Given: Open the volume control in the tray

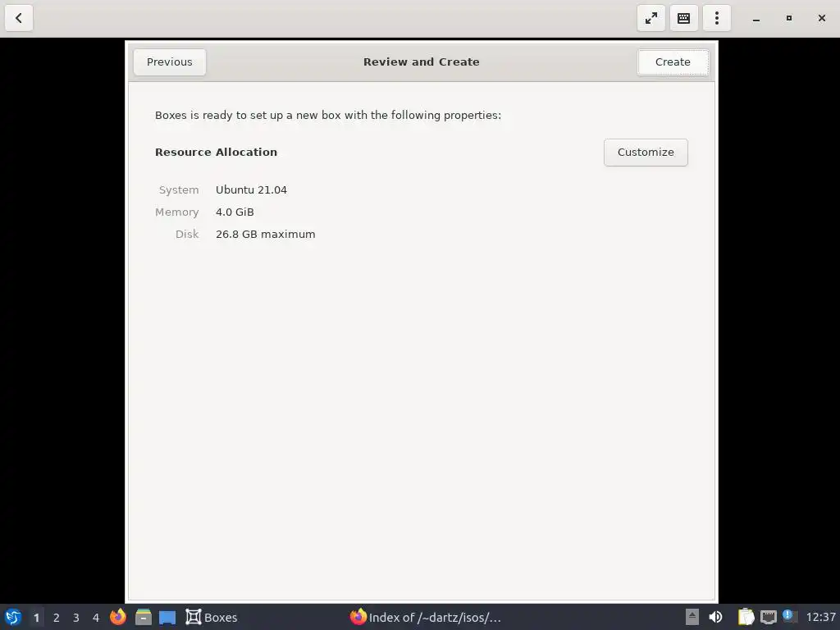Looking at the screenshot, I should coord(715,617).
